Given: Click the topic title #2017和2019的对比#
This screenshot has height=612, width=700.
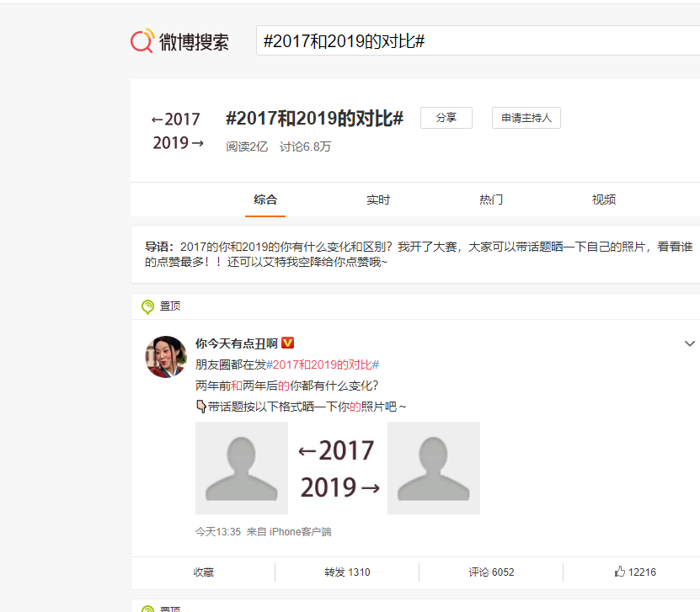Looking at the screenshot, I should click(x=315, y=118).
